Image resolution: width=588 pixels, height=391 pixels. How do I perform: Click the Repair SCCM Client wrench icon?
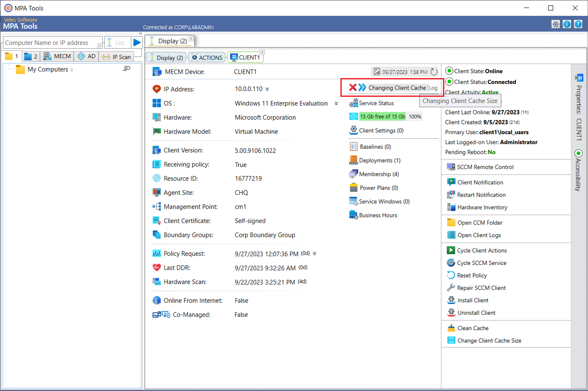[x=451, y=288]
